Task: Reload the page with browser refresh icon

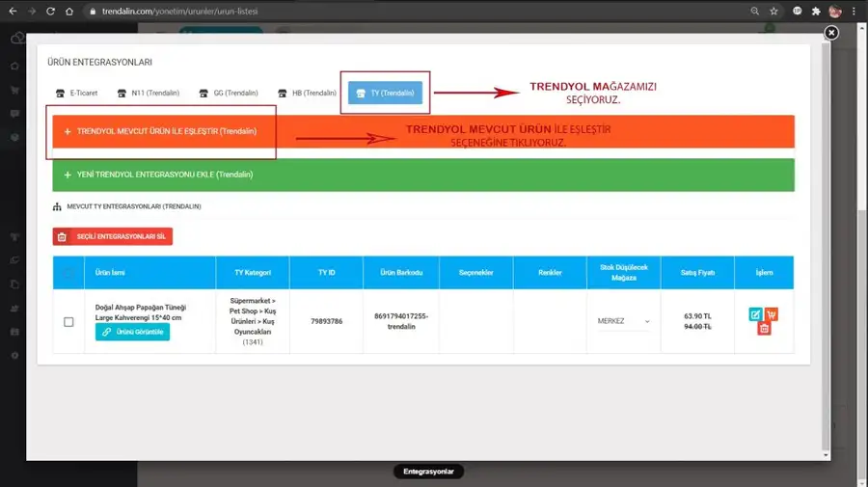Action: [x=50, y=11]
